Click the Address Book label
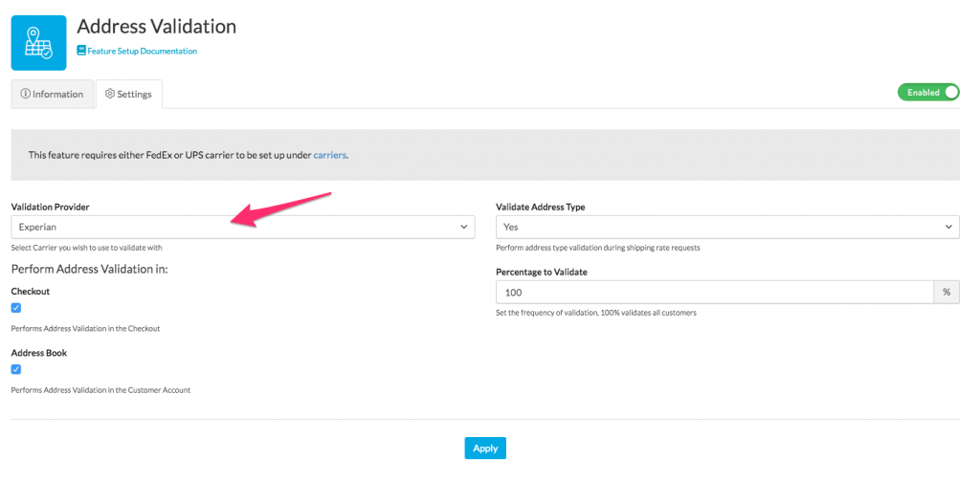980x482 pixels. pyautogui.click(x=38, y=353)
